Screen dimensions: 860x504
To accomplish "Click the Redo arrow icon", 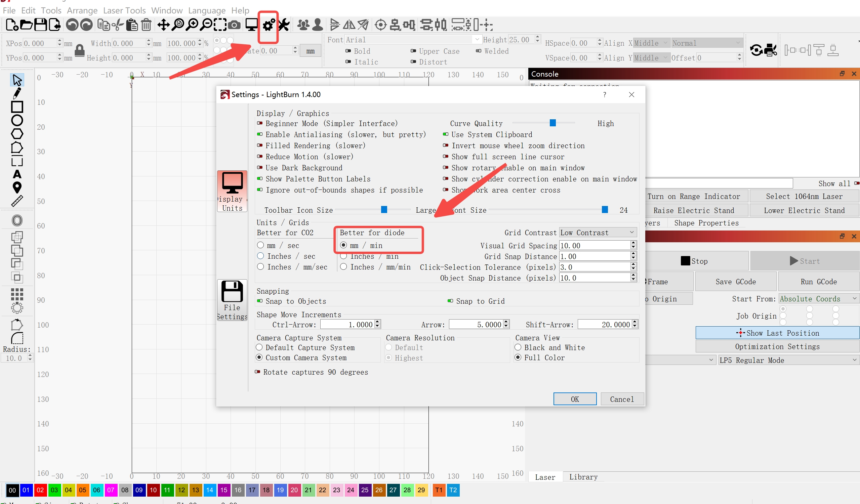I will [86, 25].
